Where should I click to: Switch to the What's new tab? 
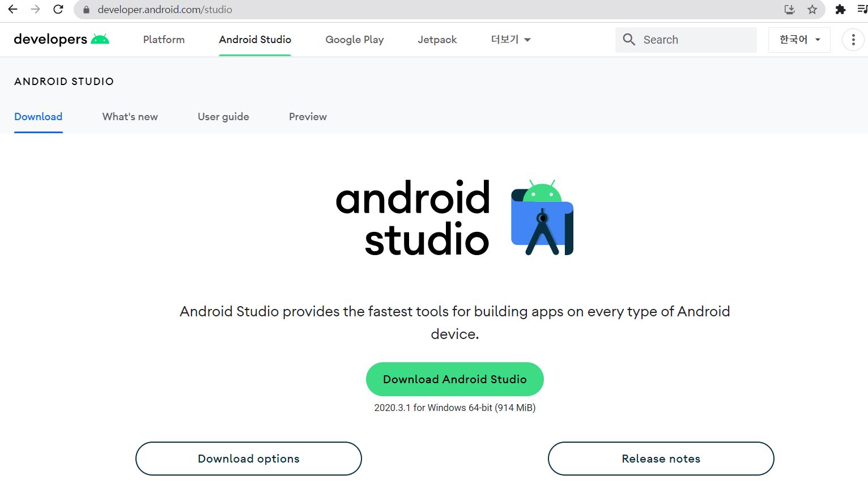130,117
